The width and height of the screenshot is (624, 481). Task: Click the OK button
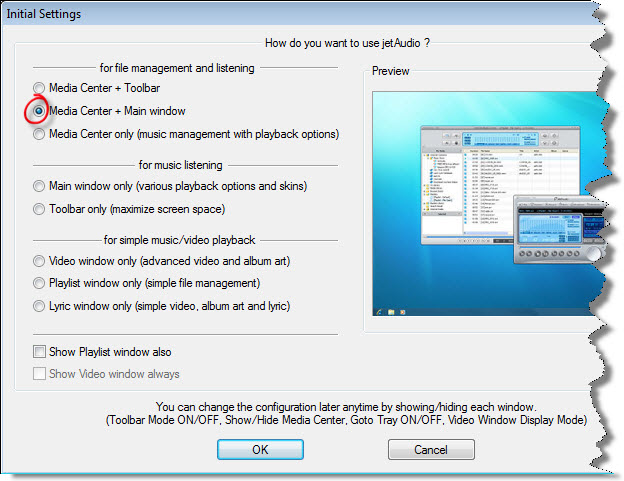[x=260, y=450]
